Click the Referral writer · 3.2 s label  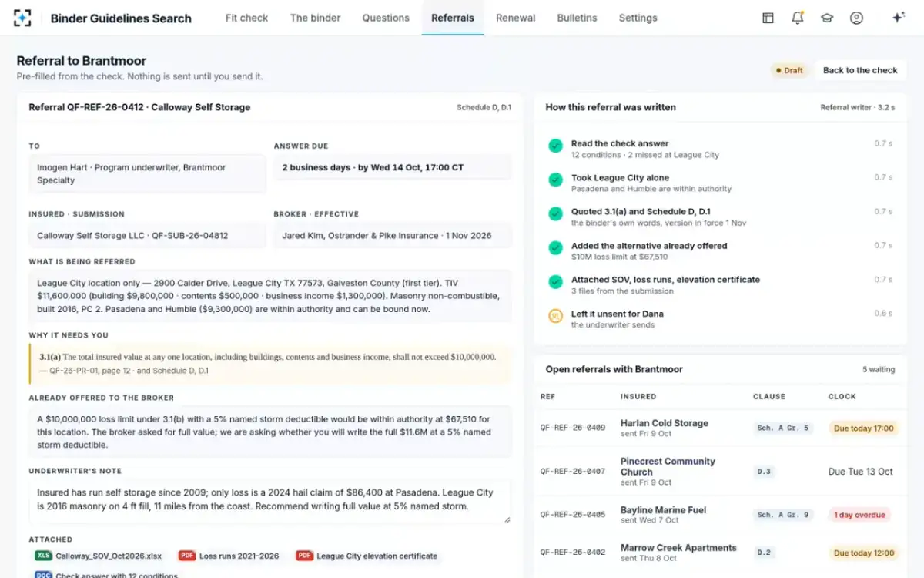coord(858,107)
